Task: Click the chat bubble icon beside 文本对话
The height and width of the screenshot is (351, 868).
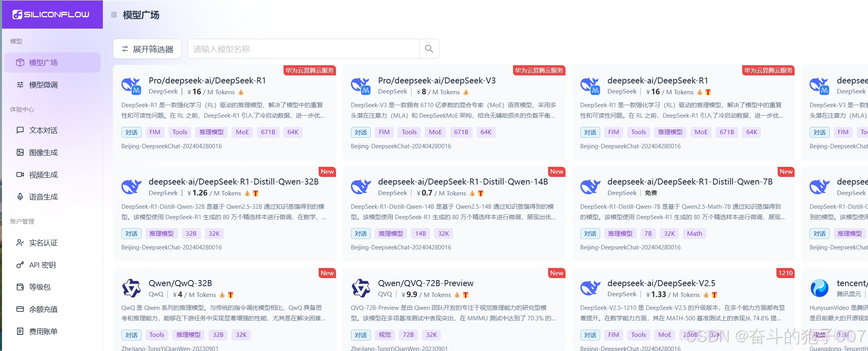Action: (x=20, y=130)
